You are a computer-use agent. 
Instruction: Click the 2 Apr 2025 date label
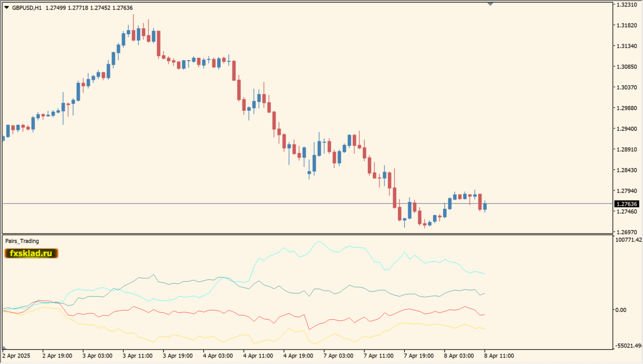click(x=16, y=356)
